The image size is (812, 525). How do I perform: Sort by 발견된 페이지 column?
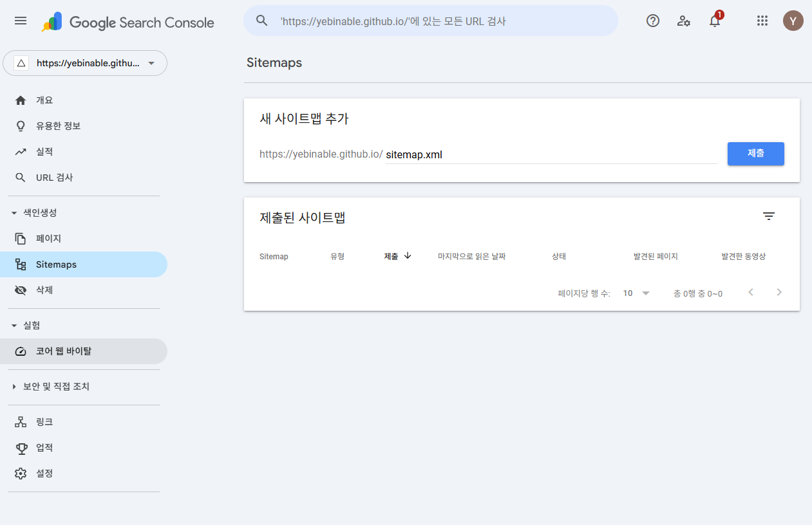click(656, 256)
